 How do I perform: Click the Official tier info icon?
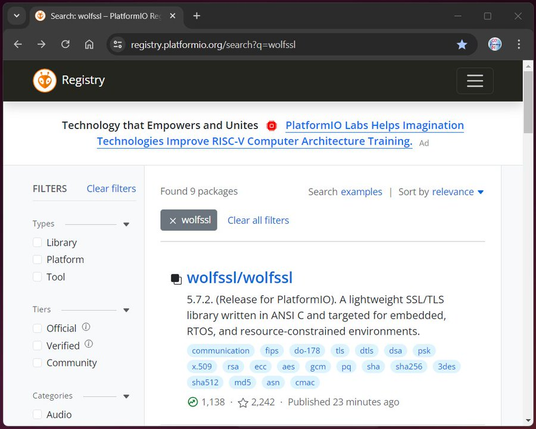click(86, 327)
